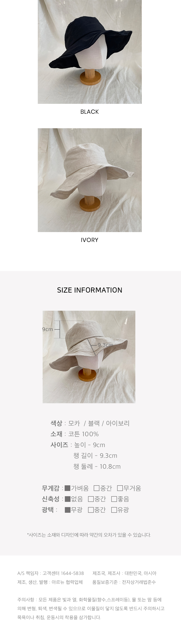
Task: Toggle the 유광 gloss checkbox
Action: tap(114, 510)
